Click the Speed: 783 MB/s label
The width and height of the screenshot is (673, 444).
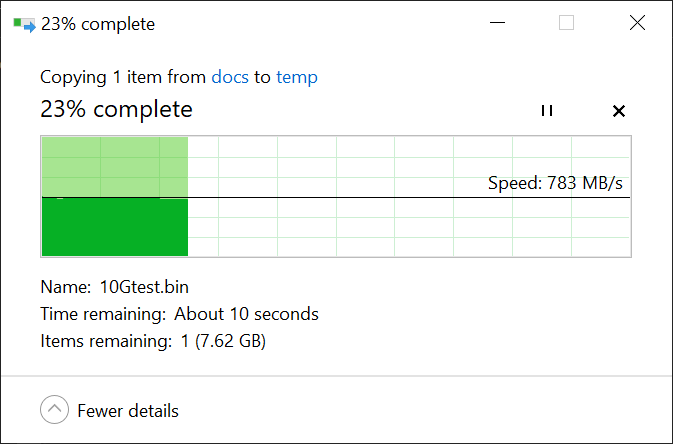pos(555,183)
